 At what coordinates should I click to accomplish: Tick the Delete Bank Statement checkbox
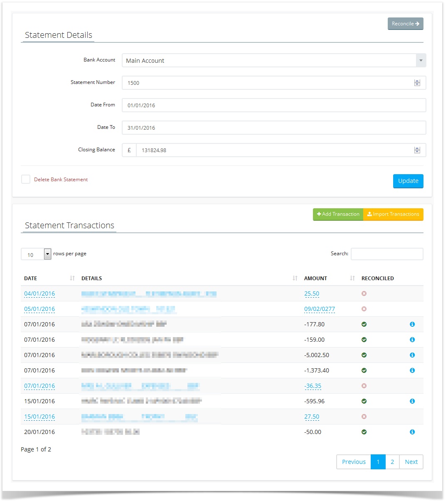coord(26,179)
